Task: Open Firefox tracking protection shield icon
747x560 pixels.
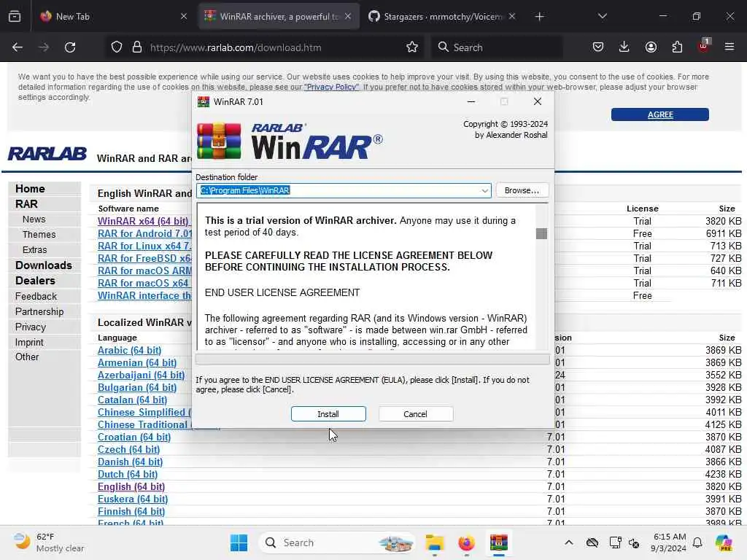Action: [116, 47]
